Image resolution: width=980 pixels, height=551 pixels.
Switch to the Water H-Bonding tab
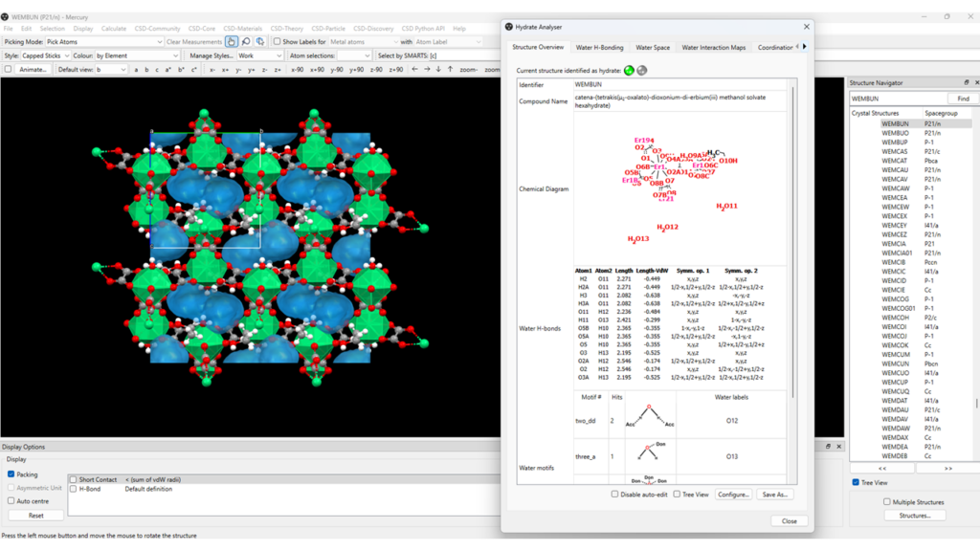click(599, 47)
